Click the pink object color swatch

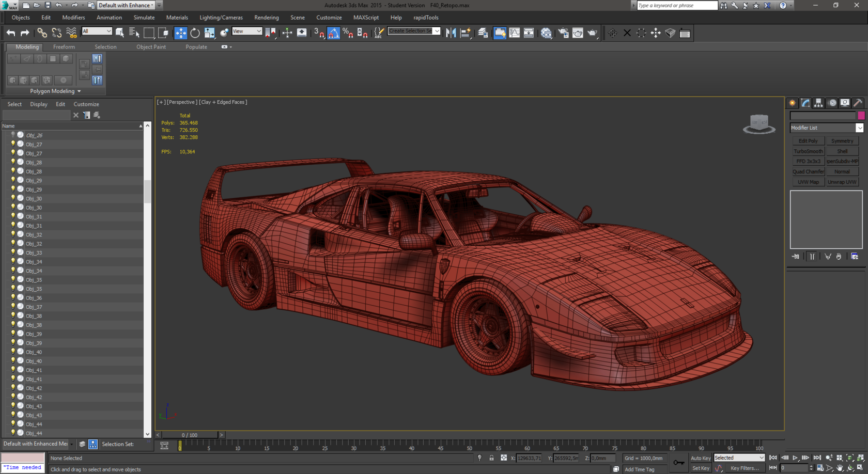(861, 116)
